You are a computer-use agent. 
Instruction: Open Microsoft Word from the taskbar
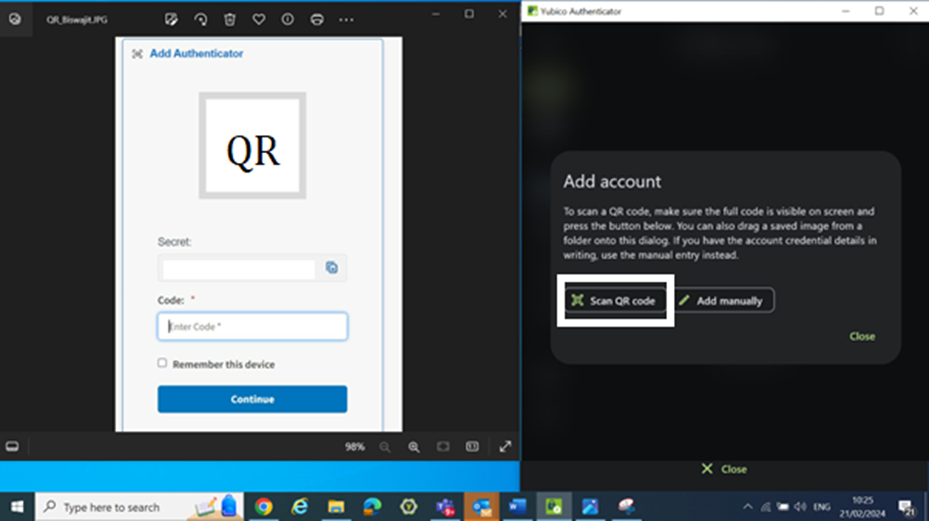(517, 507)
